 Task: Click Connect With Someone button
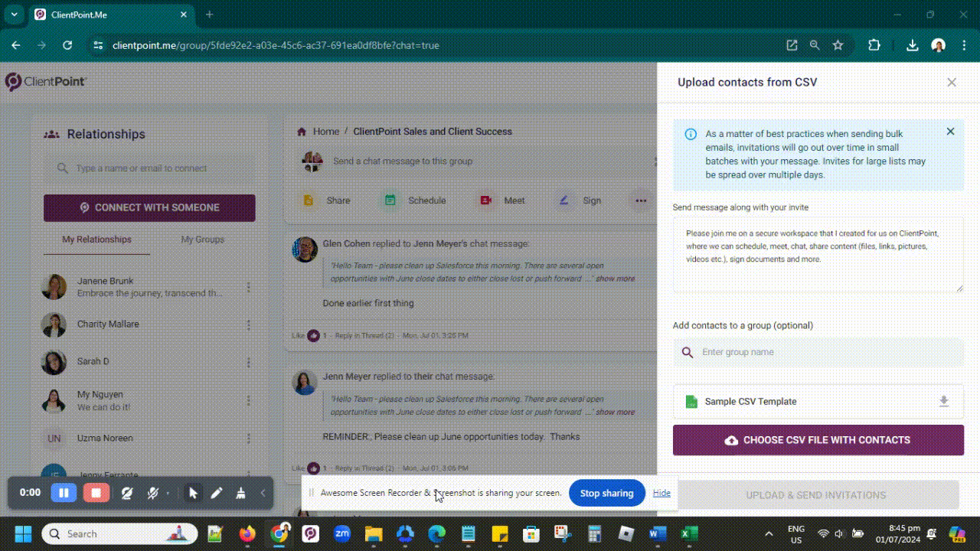click(149, 207)
